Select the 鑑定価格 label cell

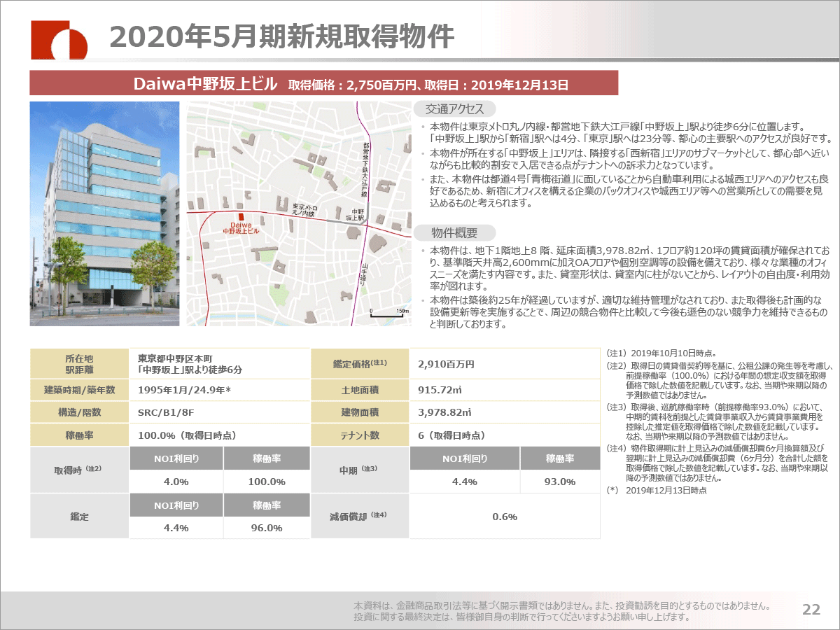(x=359, y=364)
